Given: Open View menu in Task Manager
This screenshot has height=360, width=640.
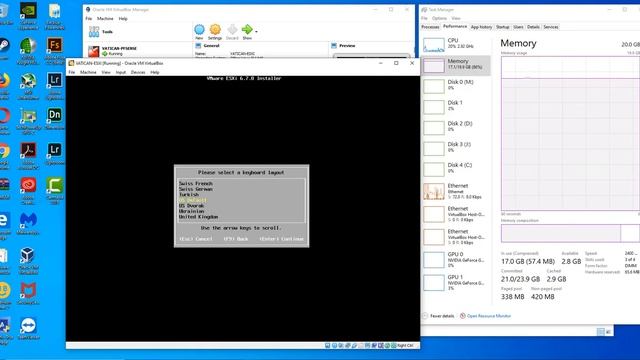Looking at the screenshot, I should 456,18.
